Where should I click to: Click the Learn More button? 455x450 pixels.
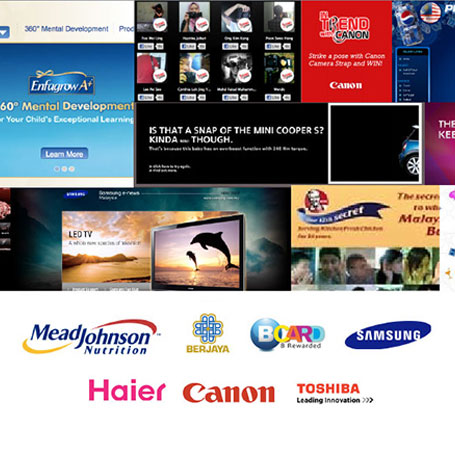pos(64,154)
